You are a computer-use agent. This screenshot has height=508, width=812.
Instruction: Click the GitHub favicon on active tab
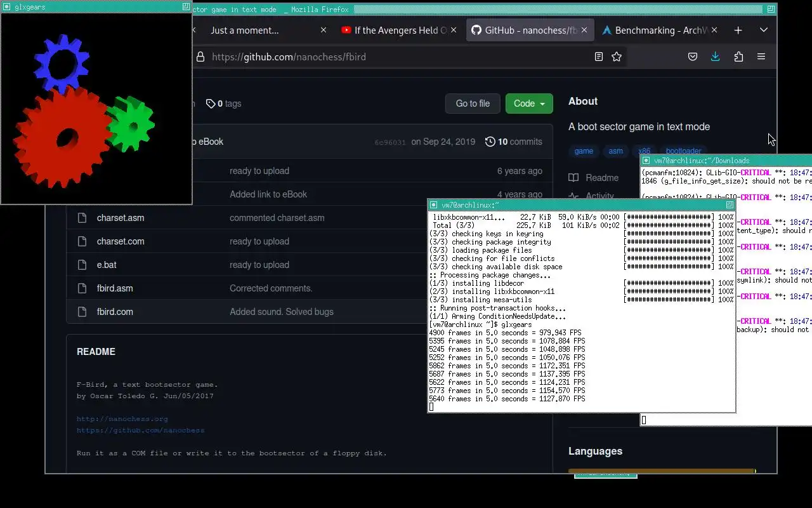coord(476,30)
